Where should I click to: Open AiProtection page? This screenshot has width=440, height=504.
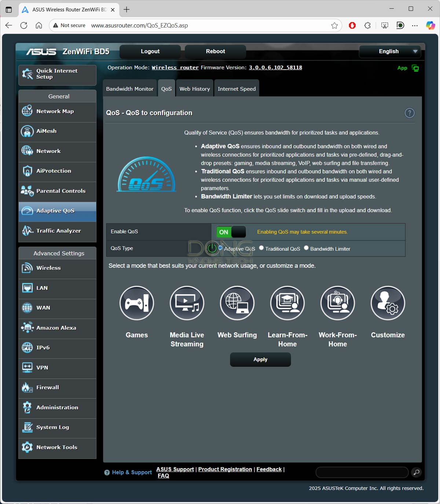pos(58,171)
